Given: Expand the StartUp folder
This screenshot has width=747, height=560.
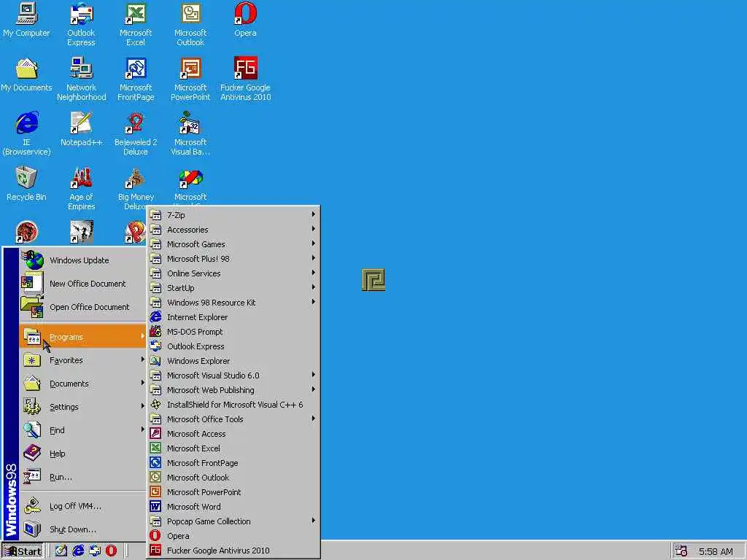Looking at the screenshot, I should [233, 288].
